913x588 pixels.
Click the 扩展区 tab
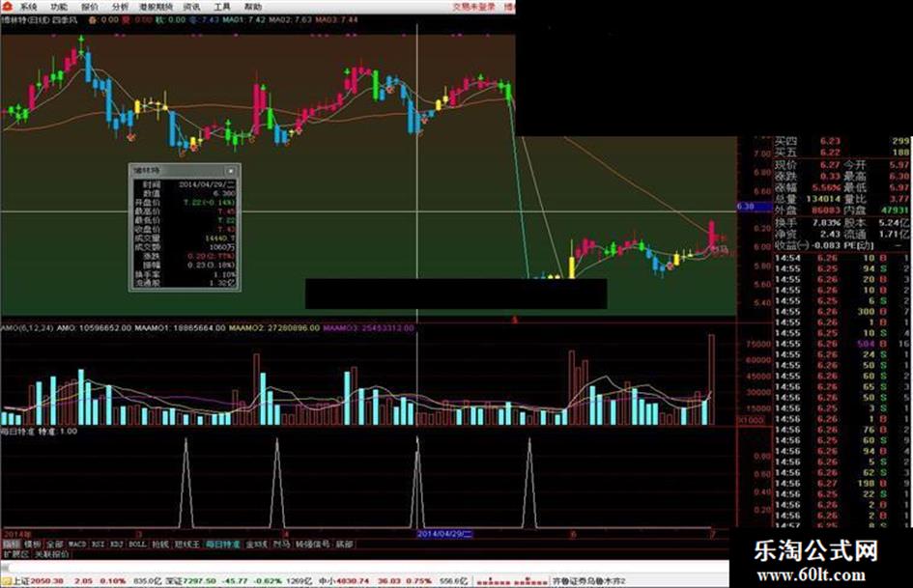[15, 555]
